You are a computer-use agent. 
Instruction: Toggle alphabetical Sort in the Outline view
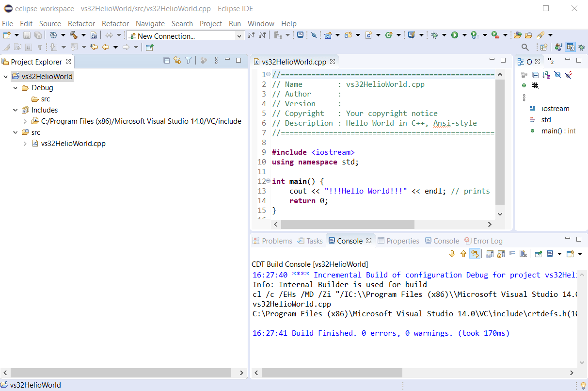point(546,75)
